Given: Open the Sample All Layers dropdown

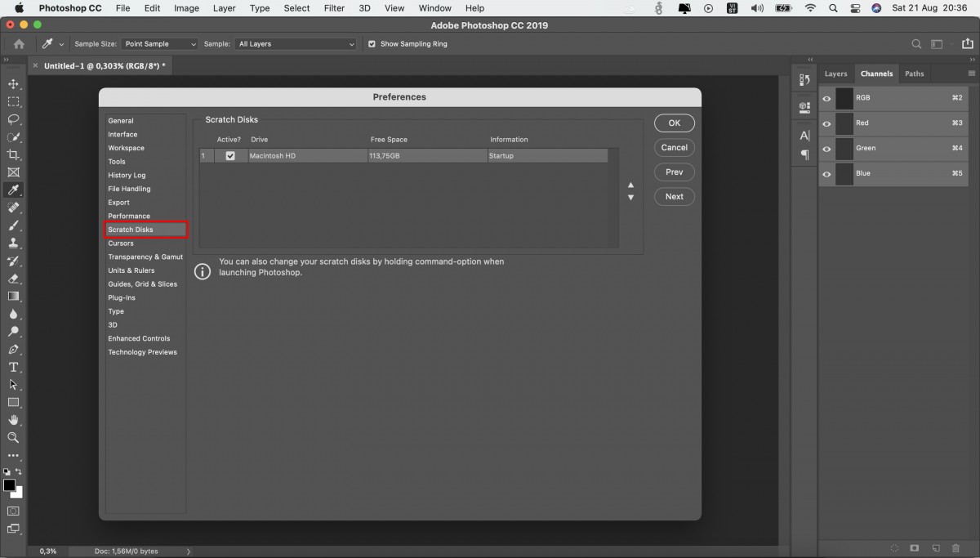Looking at the screenshot, I should coord(296,44).
